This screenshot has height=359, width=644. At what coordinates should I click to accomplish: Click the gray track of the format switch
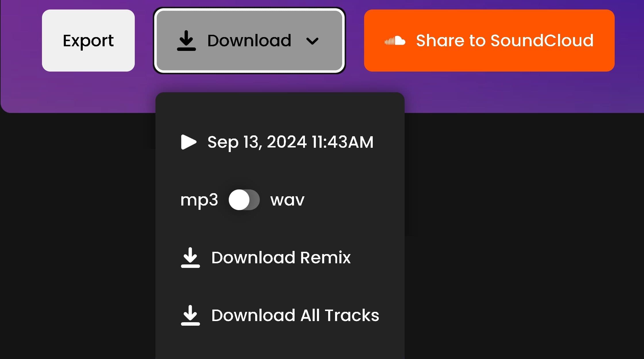pyautogui.click(x=254, y=200)
